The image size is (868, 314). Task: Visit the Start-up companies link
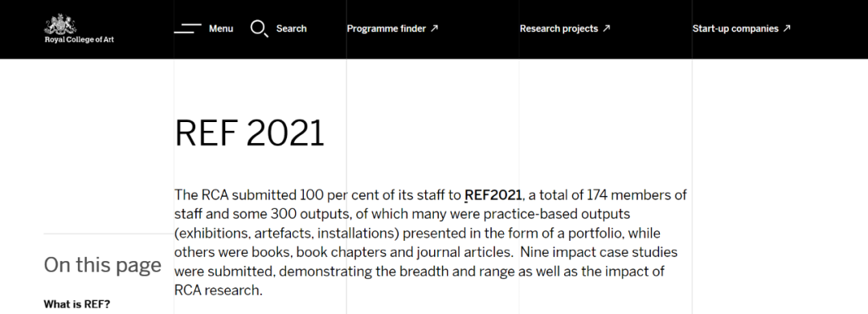coord(735,29)
